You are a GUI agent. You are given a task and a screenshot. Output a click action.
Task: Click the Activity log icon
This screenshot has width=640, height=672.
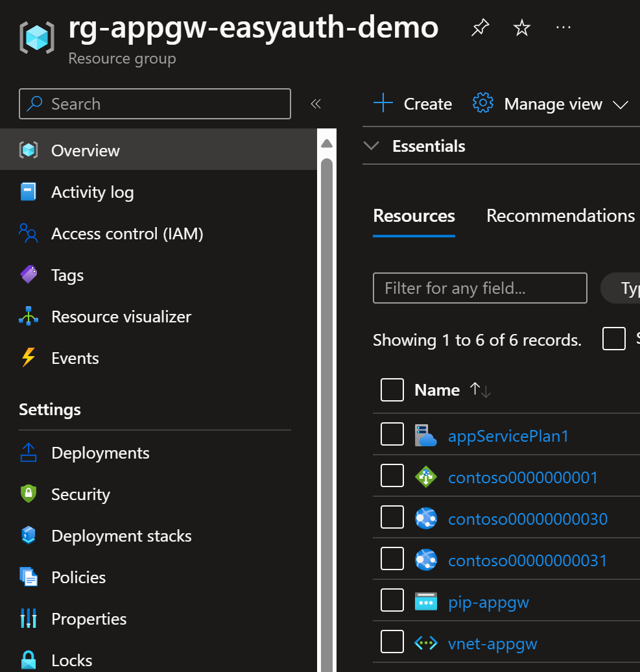coord(29,191)
